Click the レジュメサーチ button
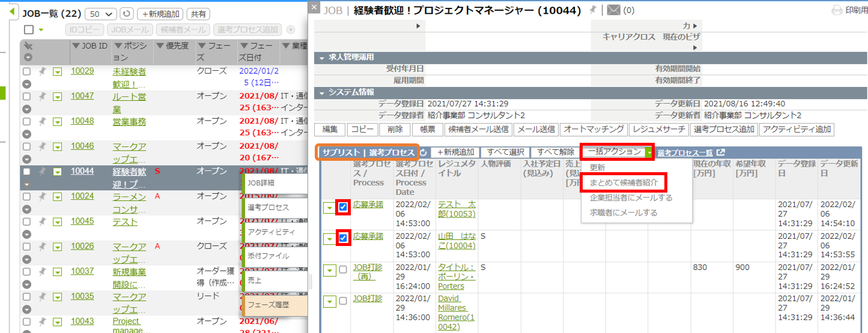Image resolution: width=868 pixels, height=333 pixels. point(659,129)
